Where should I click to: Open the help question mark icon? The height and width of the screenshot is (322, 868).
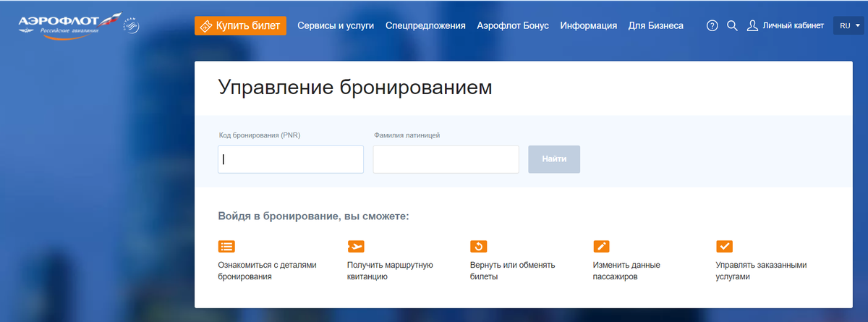712,25
